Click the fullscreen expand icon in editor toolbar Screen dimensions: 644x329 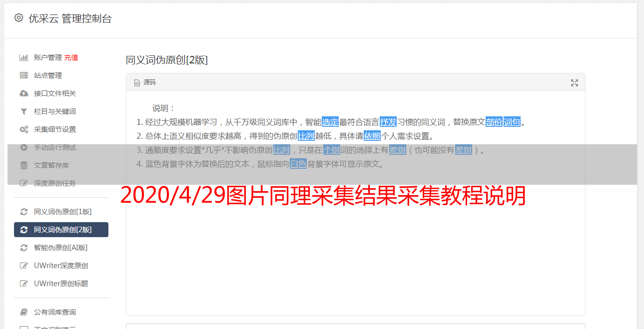575,83
